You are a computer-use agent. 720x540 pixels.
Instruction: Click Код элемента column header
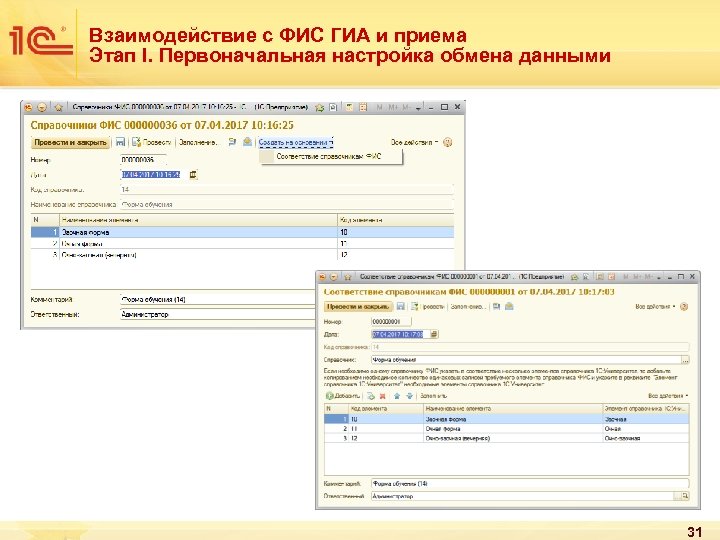pos(386,408)
